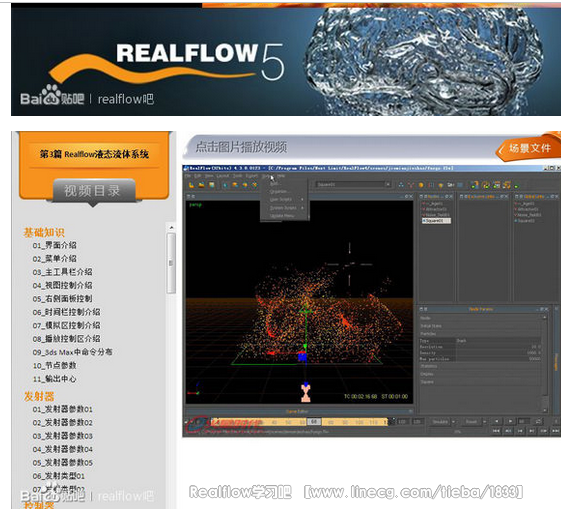Choose System Scripts in open menu

[x=284, y=208]
